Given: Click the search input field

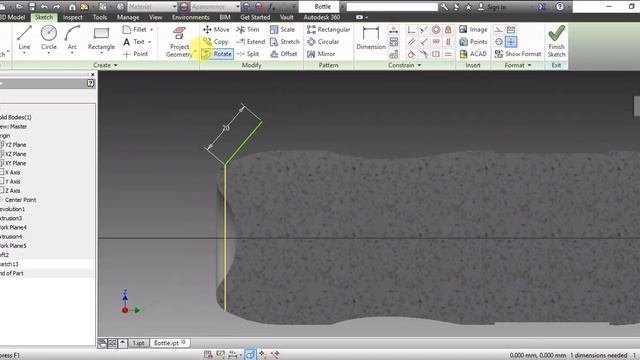Looking at the screenshot, I should point(392,7).
